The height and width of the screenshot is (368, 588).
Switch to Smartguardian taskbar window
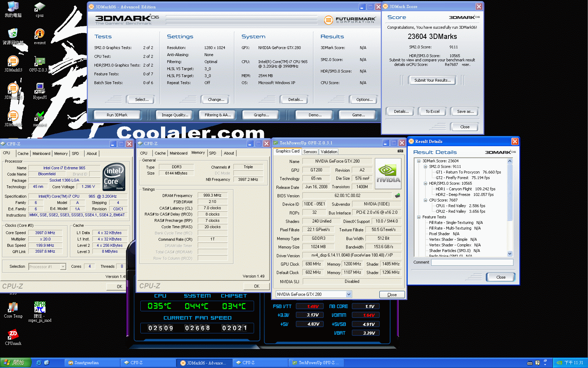(92, 363)
